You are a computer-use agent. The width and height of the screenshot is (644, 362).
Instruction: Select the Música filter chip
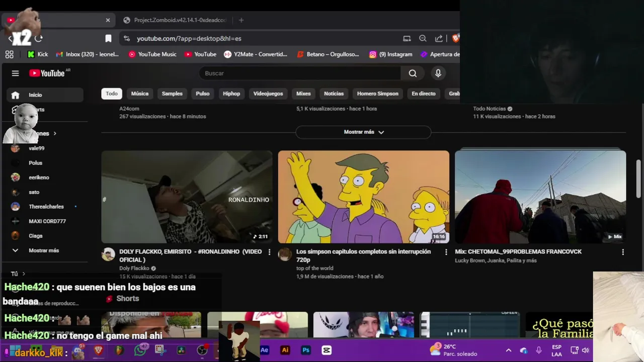tap(140, 94)
